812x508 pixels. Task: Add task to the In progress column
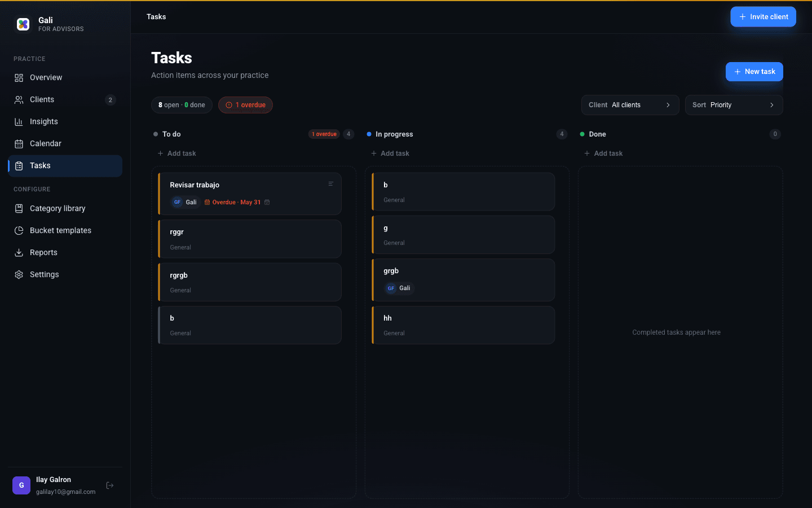click(390, 154)
